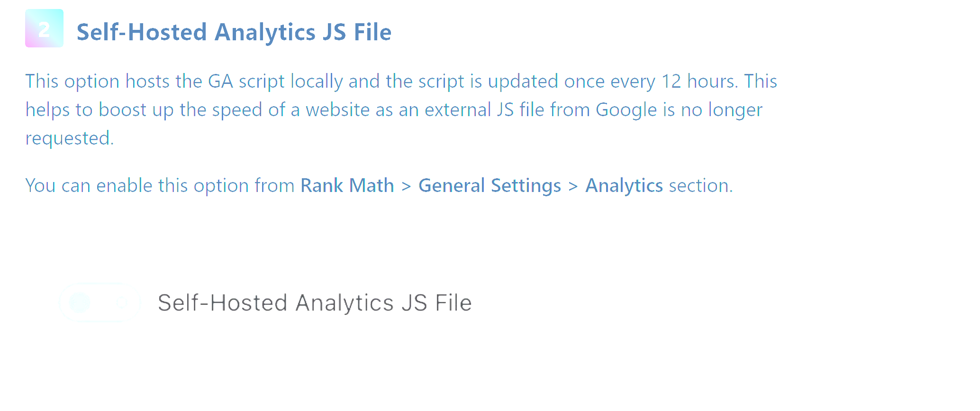The height and width of the screenshot is (411, 980).
Task: Click the arrow after General Settings
Action: point(573,186)
